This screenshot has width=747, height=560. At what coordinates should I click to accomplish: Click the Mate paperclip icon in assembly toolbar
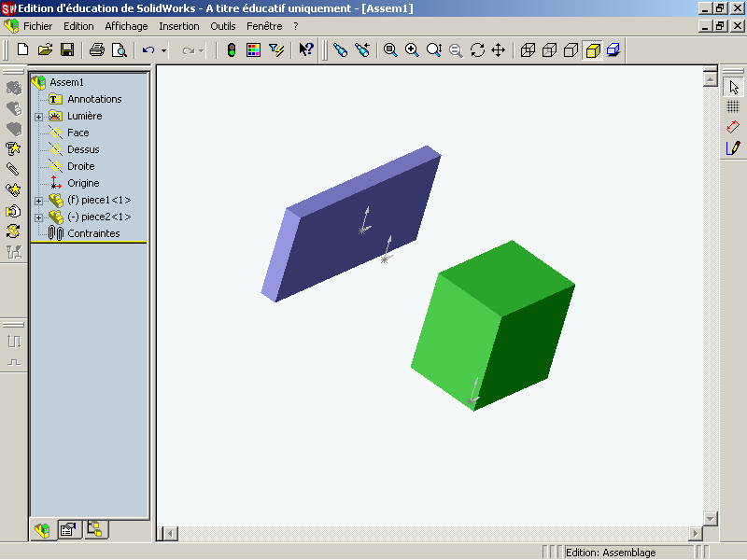click(13, 169)
